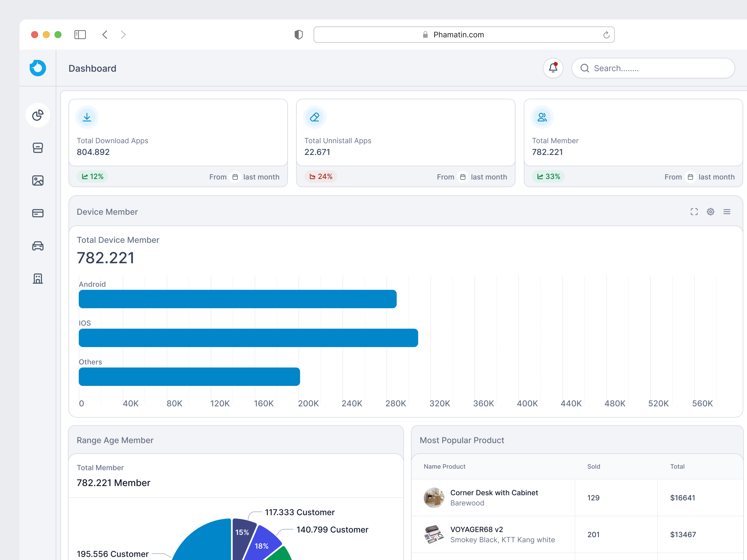This screenshot has width=747, height=560.
Task: Open the vehicles section via the car icon
Action: click(x=38, y=246)
